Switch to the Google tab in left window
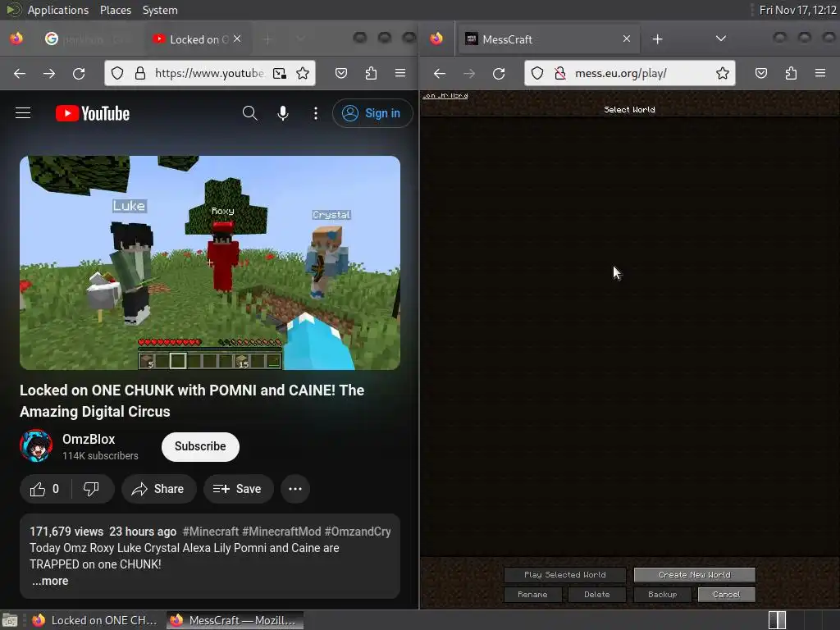The image size is (840, 630). (x=89, y=39)
